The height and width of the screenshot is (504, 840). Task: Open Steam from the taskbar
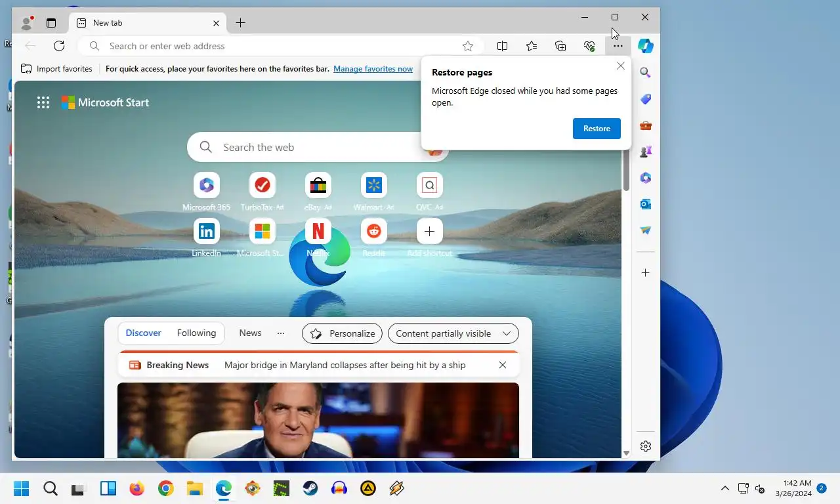(310, 488)
